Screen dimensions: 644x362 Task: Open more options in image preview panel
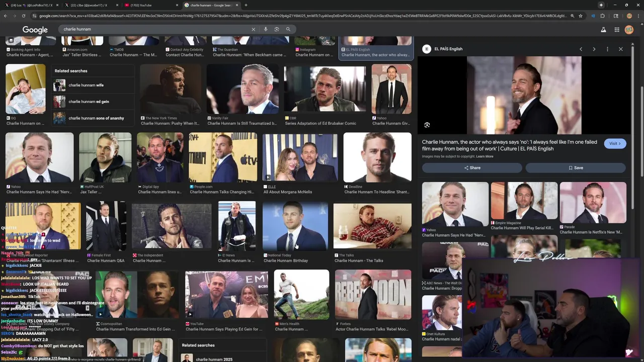tap(607, 49)
